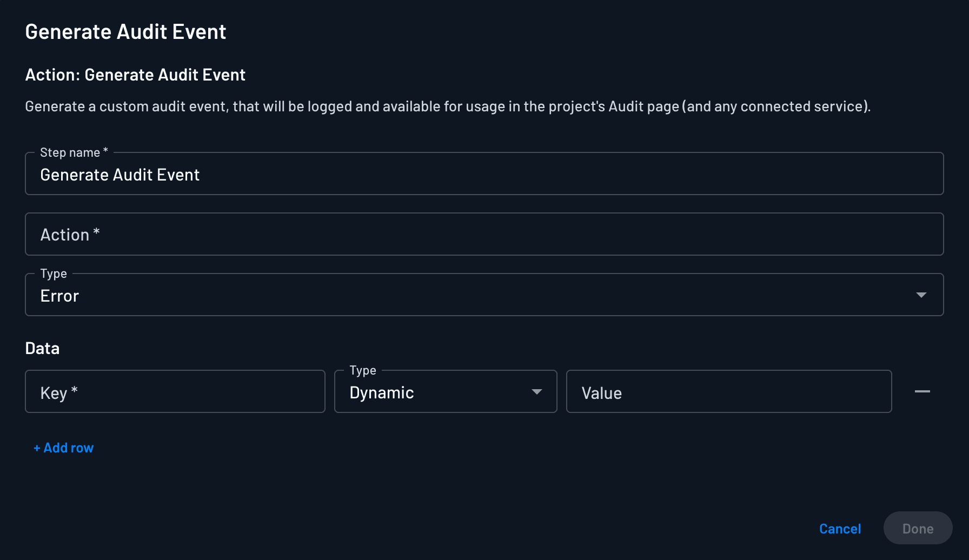This screenshot has width=969, height=560.
Task: Focus the Value field
Action: 728,391
